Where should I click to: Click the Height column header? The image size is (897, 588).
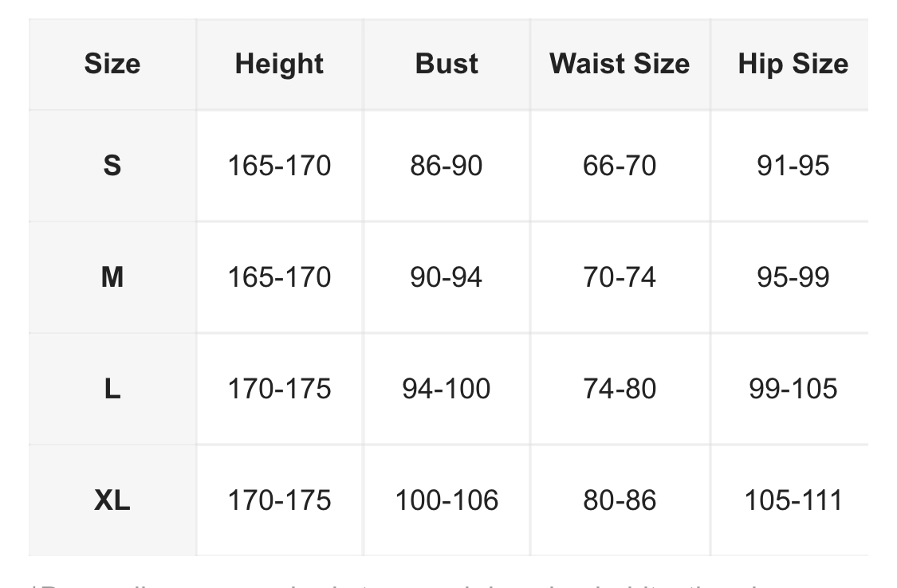279,64
